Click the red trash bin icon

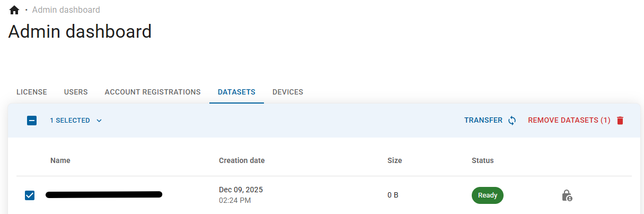tap(620, 121)
